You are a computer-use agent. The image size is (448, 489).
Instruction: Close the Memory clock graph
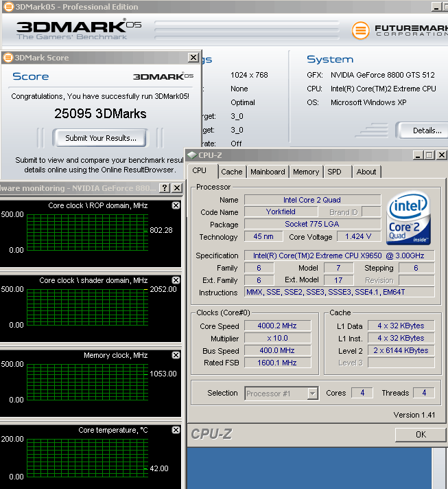click(x=176, y=355)
